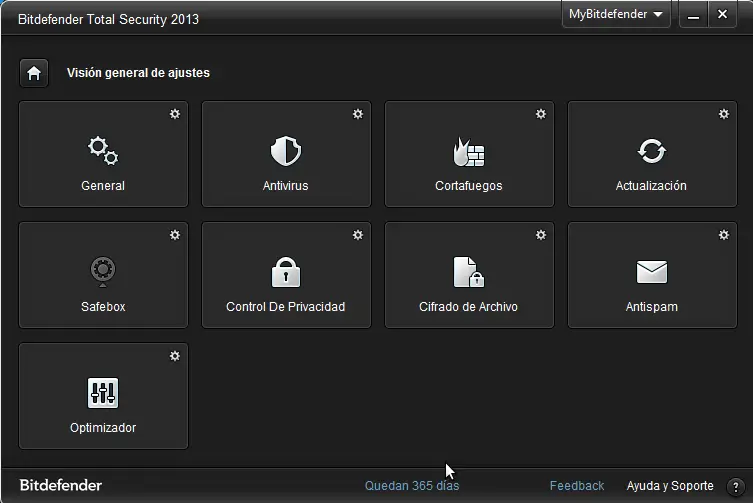Expand the MyBitdefender dropdown
The height and width of the screenshot is (503, 753).
pyautogui.click(x=616, y=14)
